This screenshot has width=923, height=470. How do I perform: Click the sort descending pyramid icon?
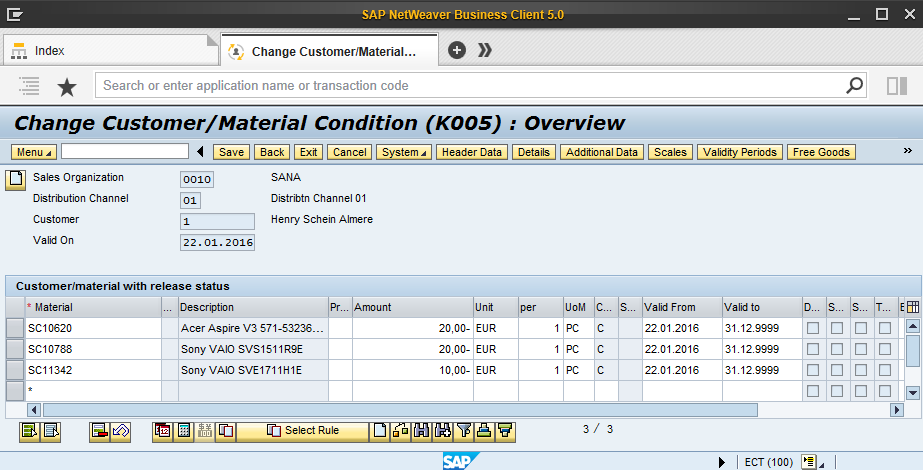tap(506, 431)
